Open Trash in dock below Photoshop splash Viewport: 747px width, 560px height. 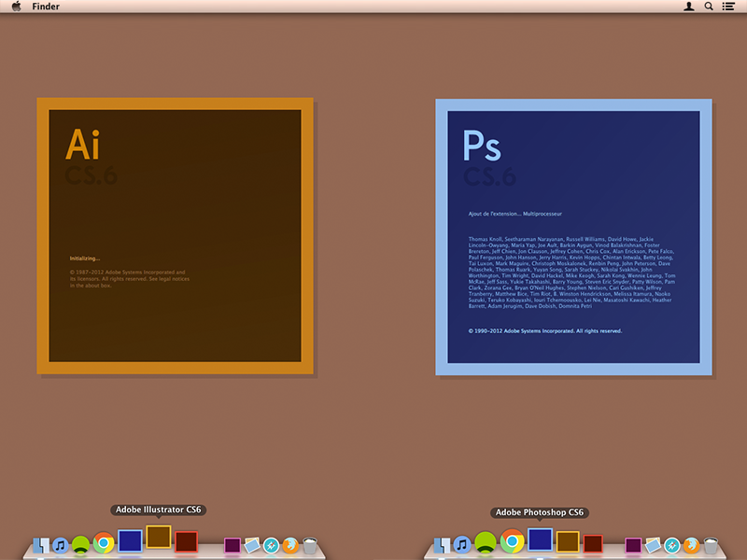coord(711,545)
